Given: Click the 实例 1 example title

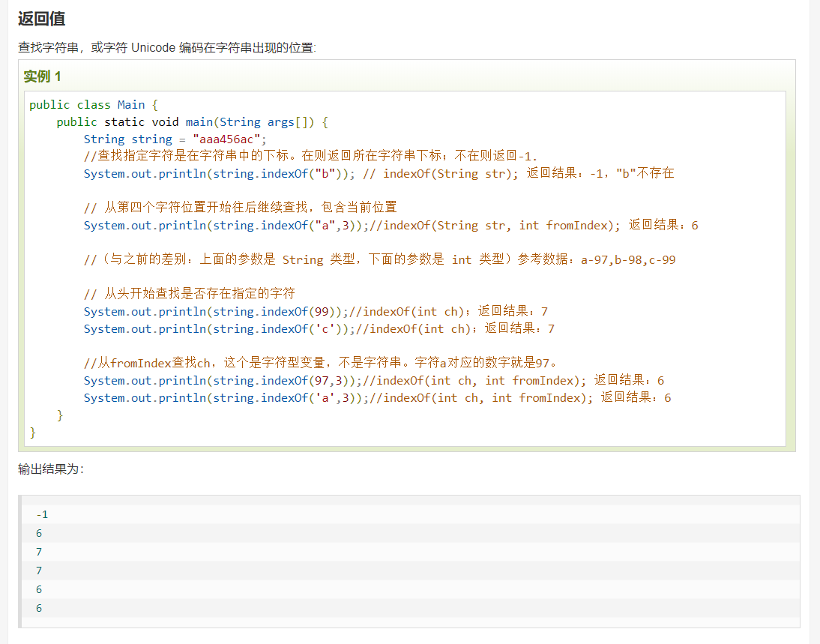Looking at the screenshot, I should 42,76.
